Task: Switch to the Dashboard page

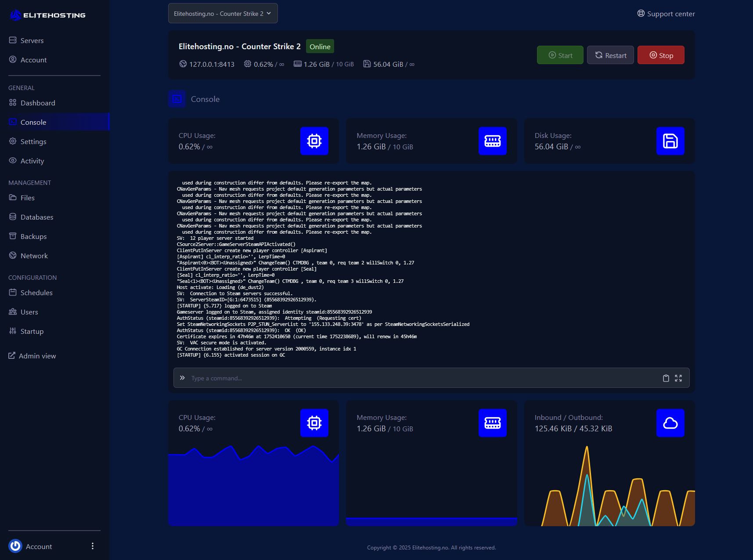Action: (x=37, y=102)
